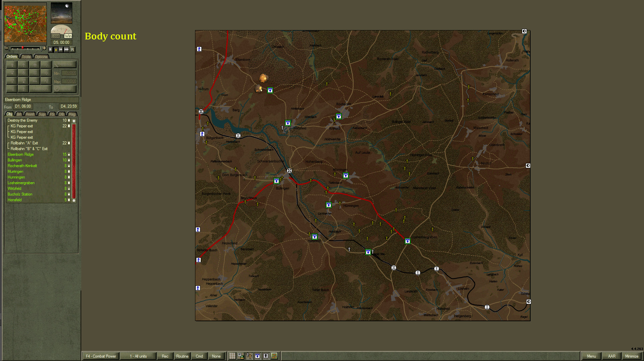Click the Wirtzfeld objective marker on map
Viewport: 644px width, 361px height.
(288, 123)
